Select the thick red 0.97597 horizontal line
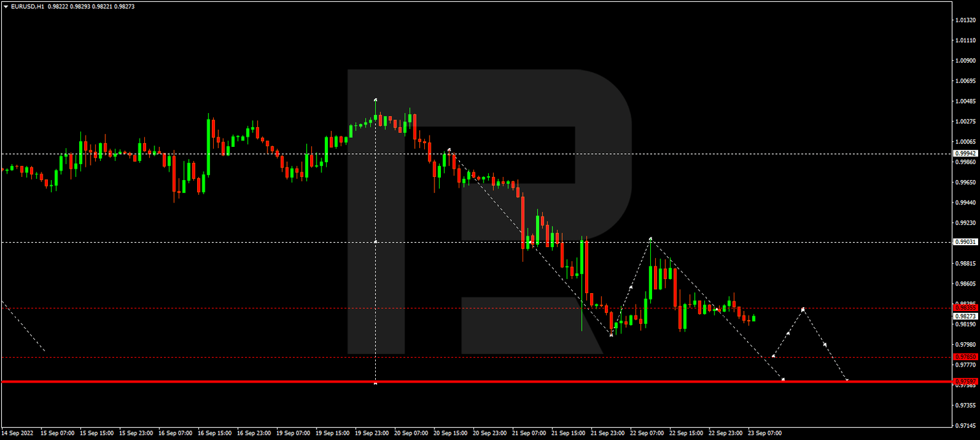The height and width of the screenshot is (440, 980). [x=476, y=381]
